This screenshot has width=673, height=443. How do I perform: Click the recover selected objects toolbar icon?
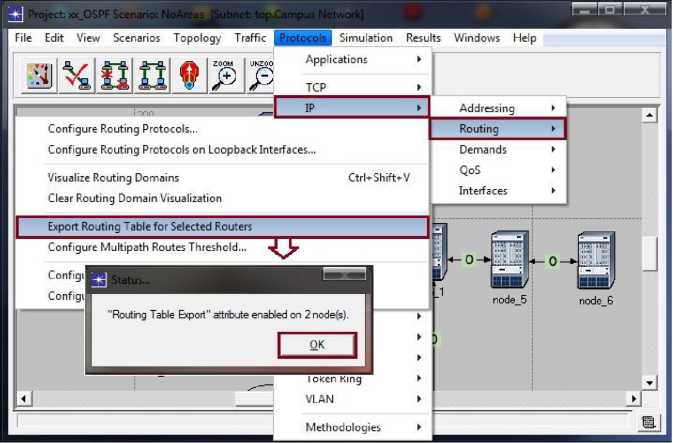pos(152,75)
